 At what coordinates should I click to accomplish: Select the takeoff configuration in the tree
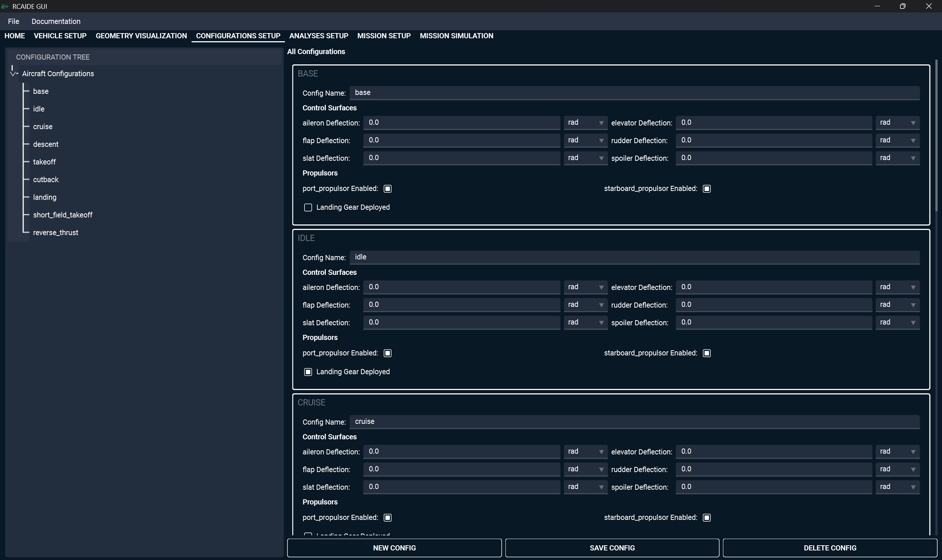pos(44,162)
